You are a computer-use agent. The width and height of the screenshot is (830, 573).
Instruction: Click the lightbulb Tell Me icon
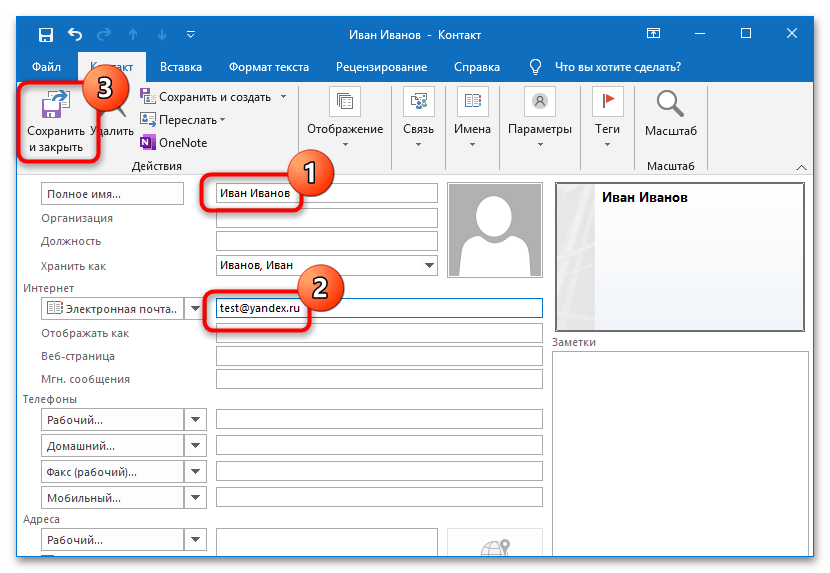coord(535,67)
